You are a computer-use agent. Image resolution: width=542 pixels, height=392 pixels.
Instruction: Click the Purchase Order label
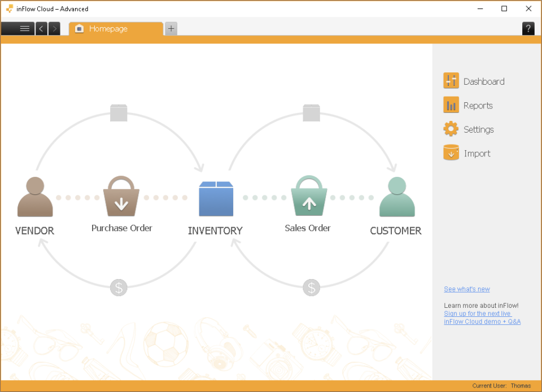coord(122,228)
